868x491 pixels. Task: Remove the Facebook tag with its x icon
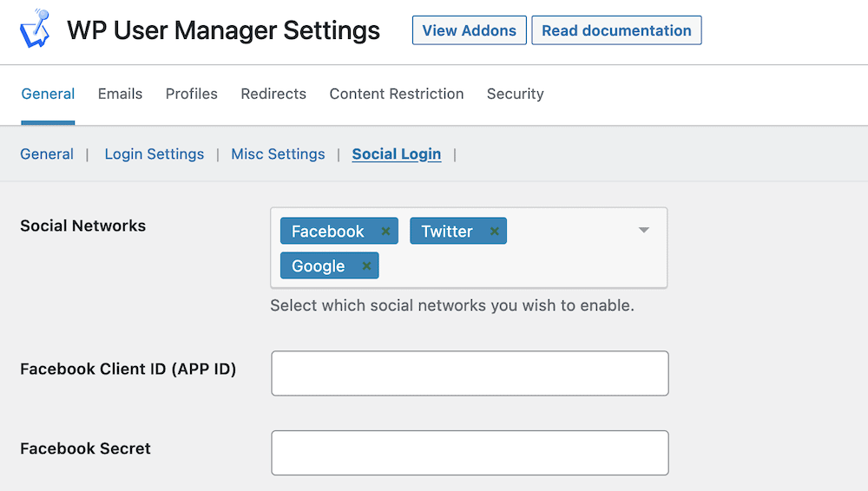tap(385, 231)
